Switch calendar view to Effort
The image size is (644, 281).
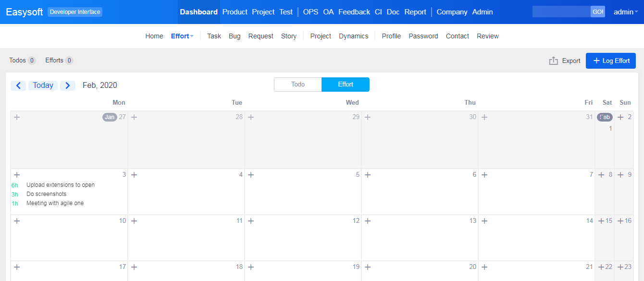346,85
